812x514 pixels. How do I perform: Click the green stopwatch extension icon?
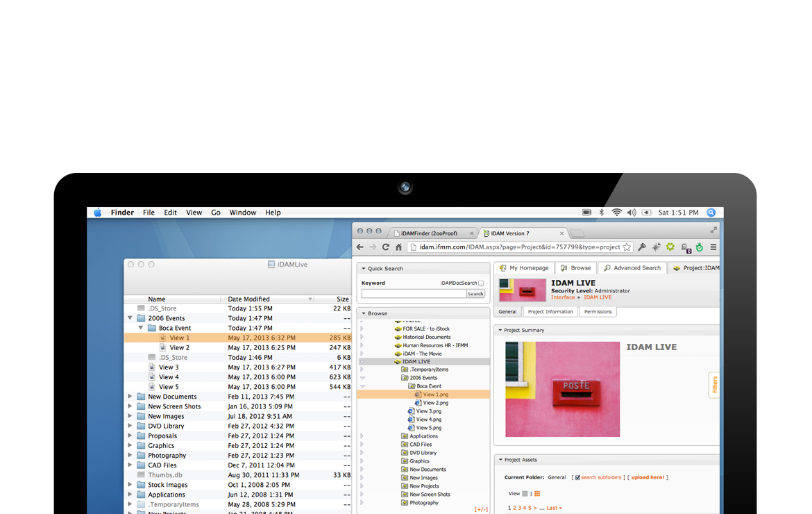point(700,247)
